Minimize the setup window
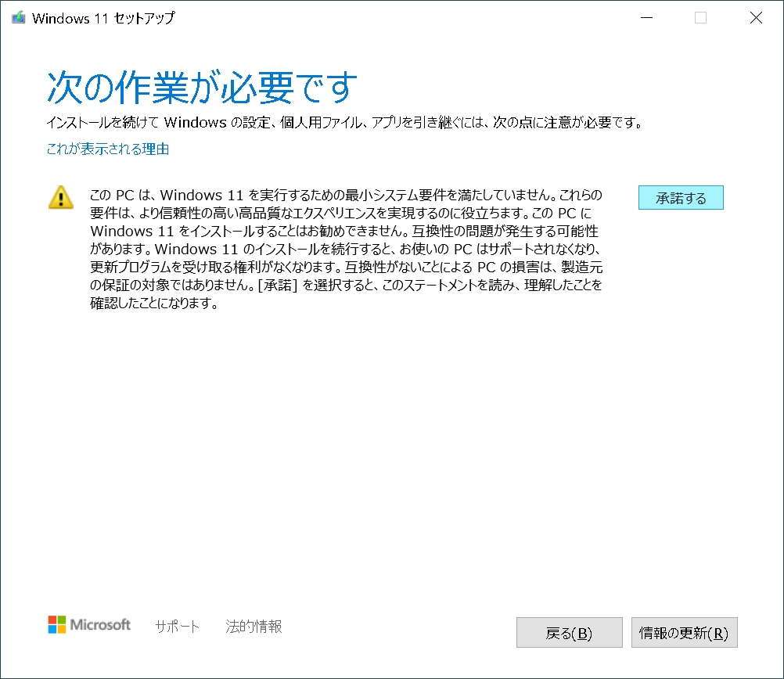The image size is (784, 679). coord(646,18)
